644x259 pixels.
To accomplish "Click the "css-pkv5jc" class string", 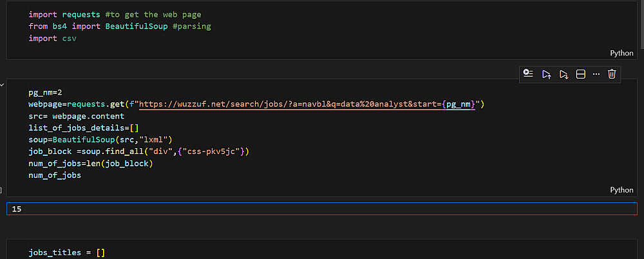I will pos(216,151).
